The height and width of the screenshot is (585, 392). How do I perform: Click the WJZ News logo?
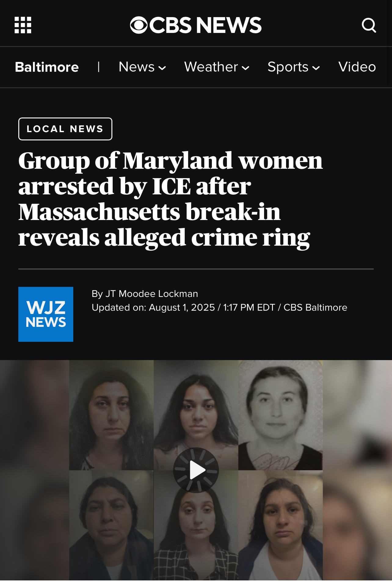46,314
